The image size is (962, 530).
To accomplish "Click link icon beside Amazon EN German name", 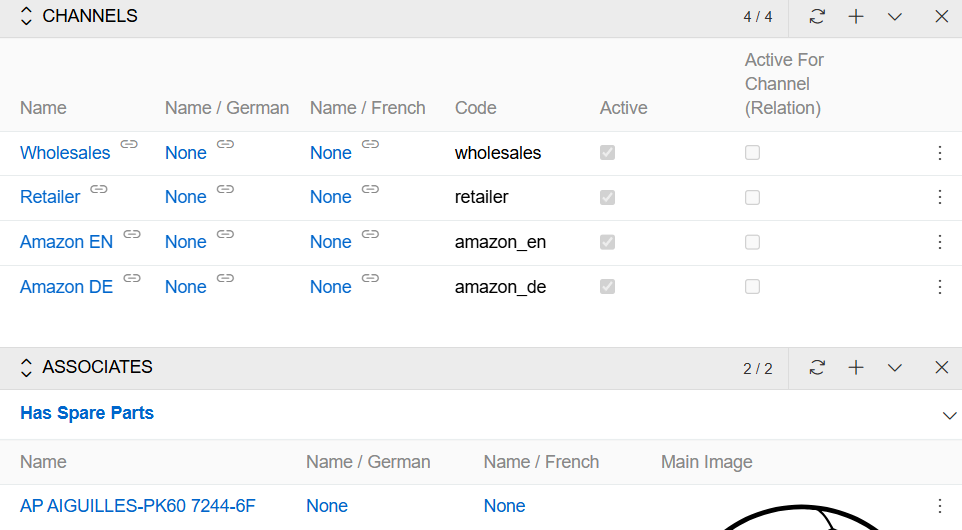I will click(x=225, y=234).
